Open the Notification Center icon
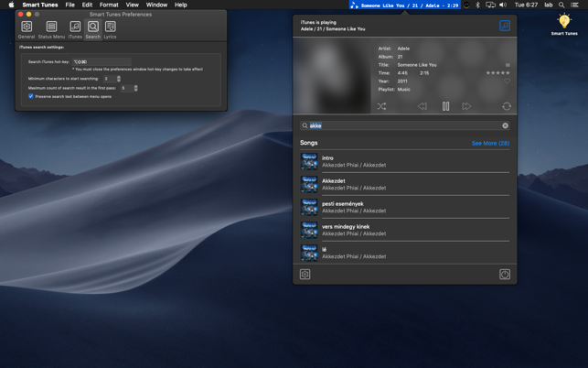This screenshot has width=588, height=368. 574,5
